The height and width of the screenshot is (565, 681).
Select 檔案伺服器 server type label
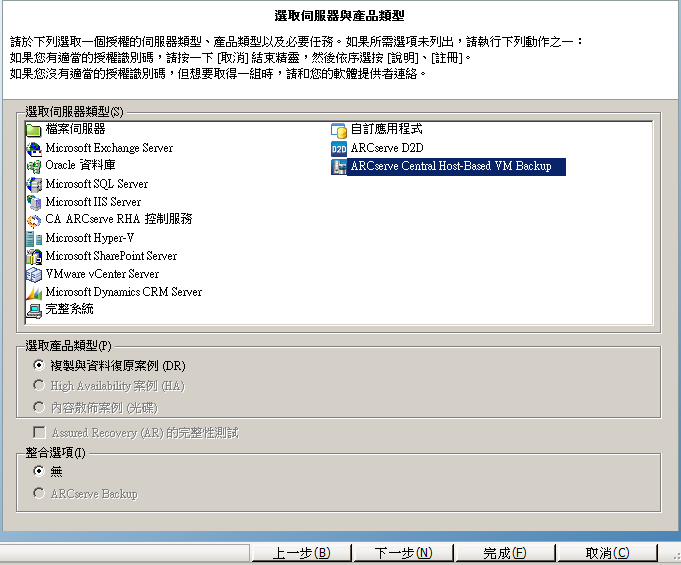[x=76, y=129]
